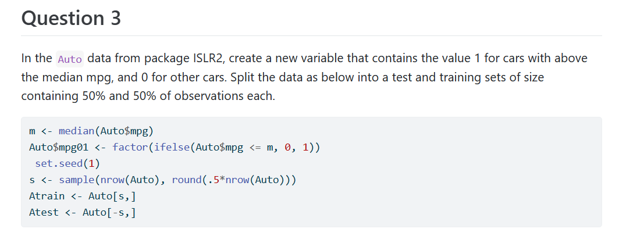644x236 pixels.
Task: Click the sample function name in the code
Action: [x=77, y=180]
